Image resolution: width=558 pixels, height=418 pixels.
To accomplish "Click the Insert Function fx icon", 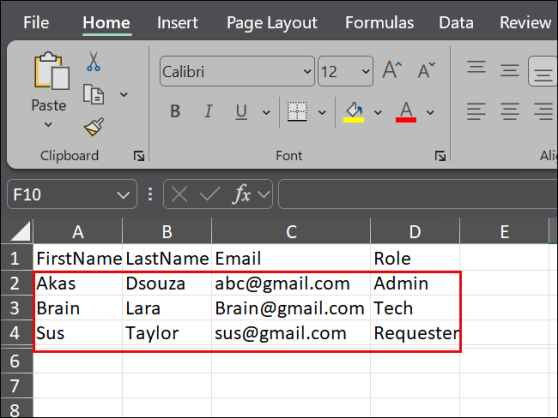I will click(242, 194).
